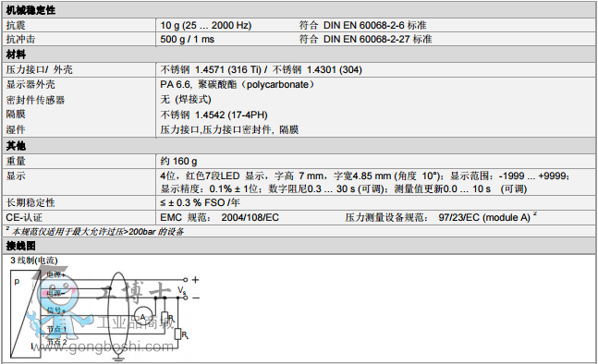Viewport: 598px width, 364px height.
Task: Click the negative terminal minus sign
Action: 196,297
